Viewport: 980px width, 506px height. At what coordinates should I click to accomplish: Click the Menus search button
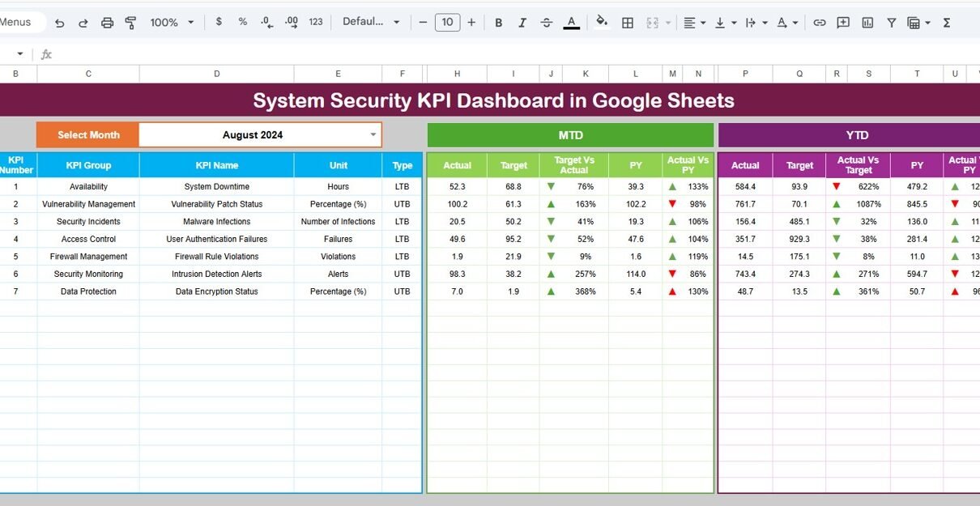coord(16,22)
